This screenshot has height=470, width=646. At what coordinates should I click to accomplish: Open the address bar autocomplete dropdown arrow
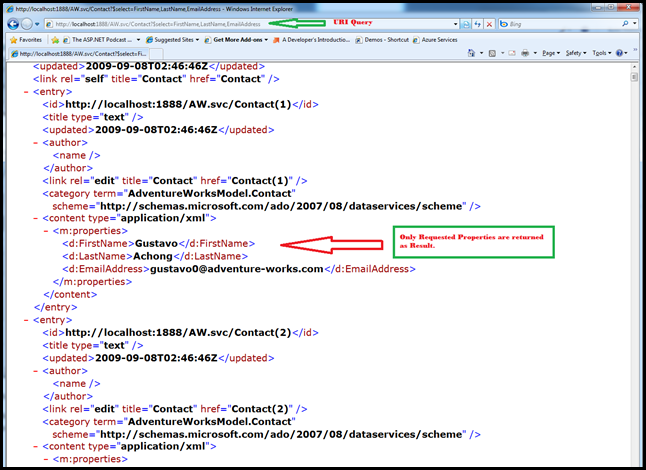click(455, 24)
